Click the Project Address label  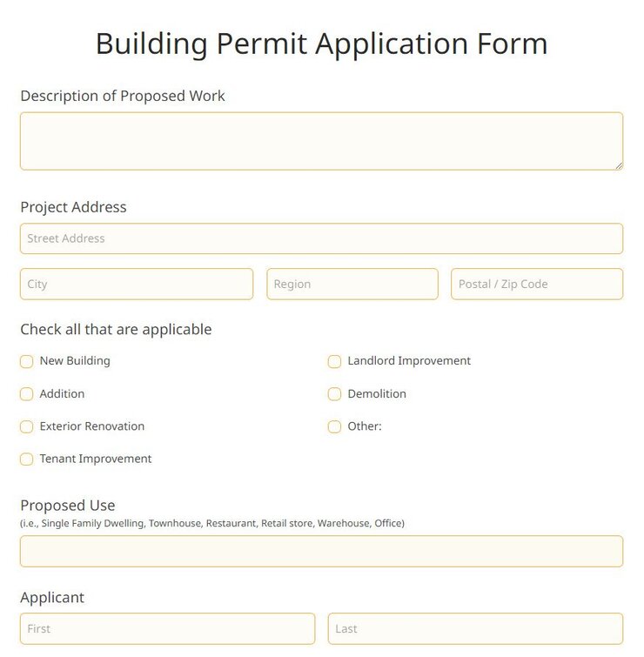pos(73,207)
